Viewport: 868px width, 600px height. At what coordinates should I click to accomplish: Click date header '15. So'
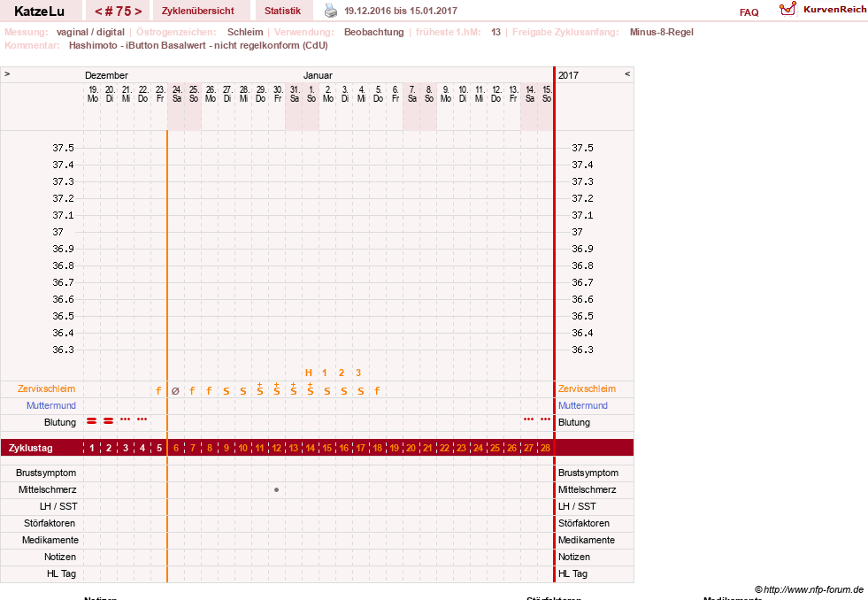pos(547,94)
